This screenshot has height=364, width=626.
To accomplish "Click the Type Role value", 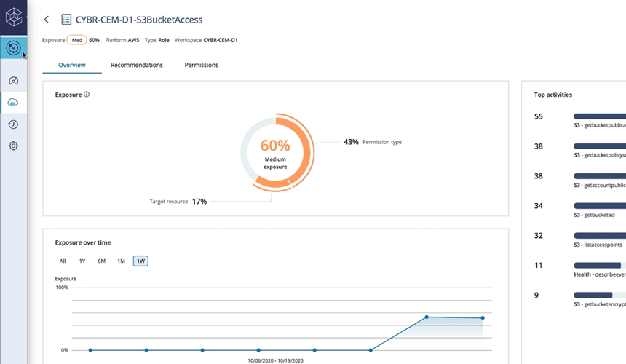I will [164, 40].
